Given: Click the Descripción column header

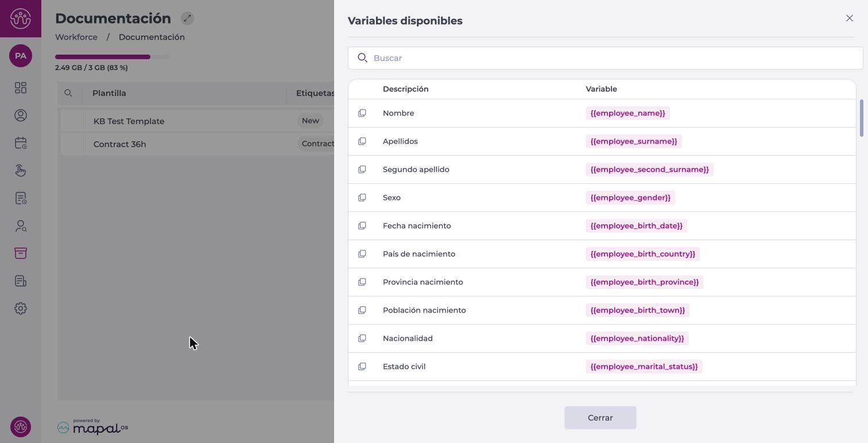Looking at the screenshot, I should 406,89.
